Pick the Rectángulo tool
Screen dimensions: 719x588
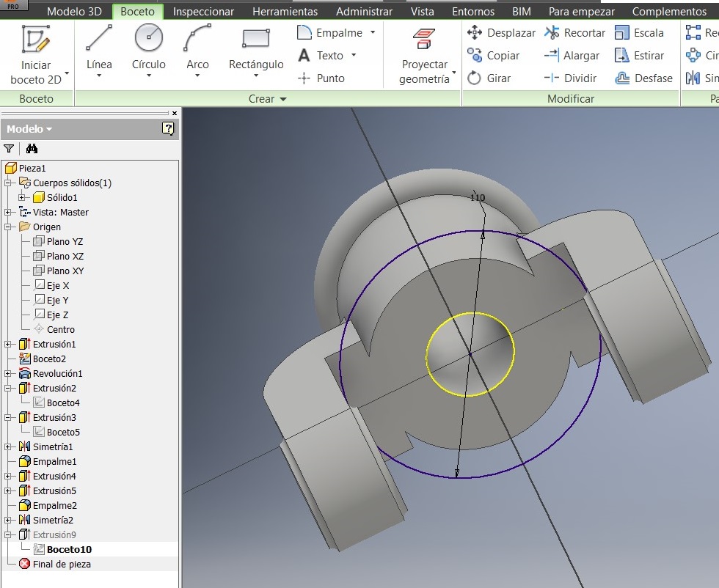click(x=256, y=48)
